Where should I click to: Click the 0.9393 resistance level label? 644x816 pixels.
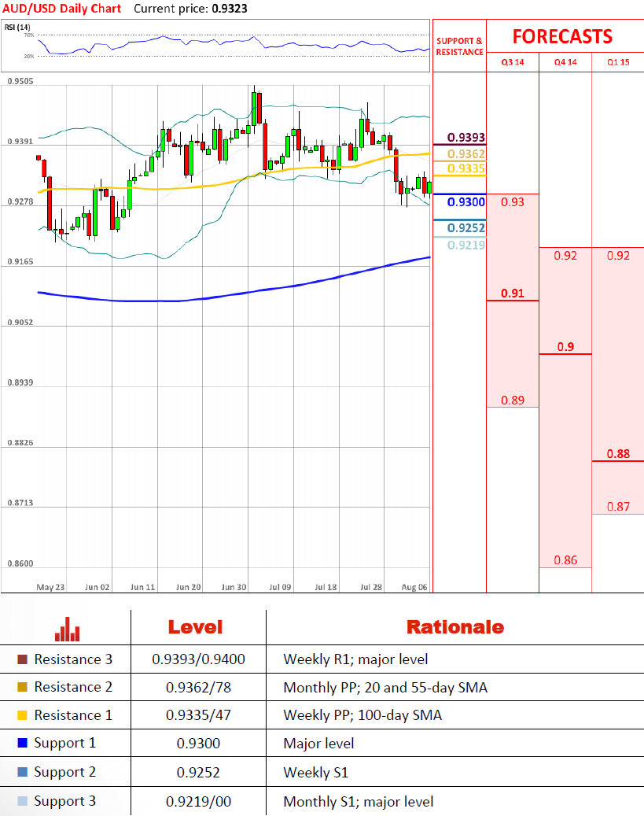tap(466, 138)
